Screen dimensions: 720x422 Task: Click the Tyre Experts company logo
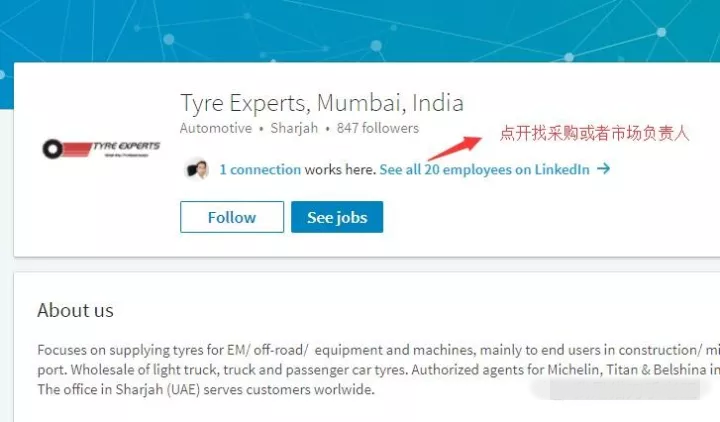coord(101,148)
